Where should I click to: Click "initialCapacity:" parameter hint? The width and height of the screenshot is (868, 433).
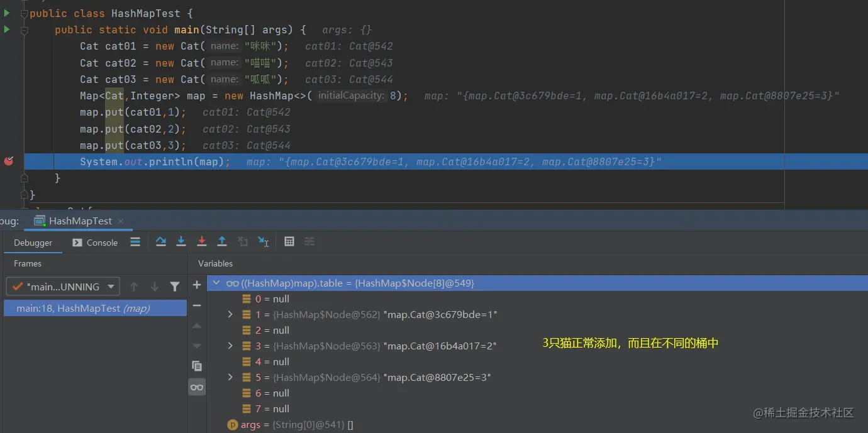tap(351, 96)
